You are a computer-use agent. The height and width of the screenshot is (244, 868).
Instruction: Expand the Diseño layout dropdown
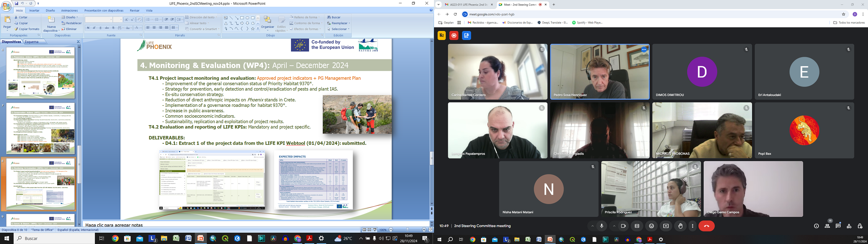(70, 17)
